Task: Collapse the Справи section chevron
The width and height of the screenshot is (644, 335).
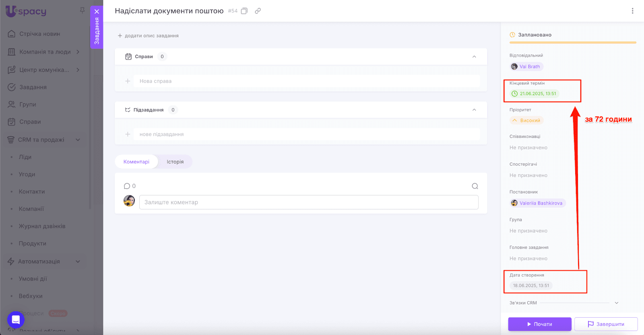Action: [474, 57]
